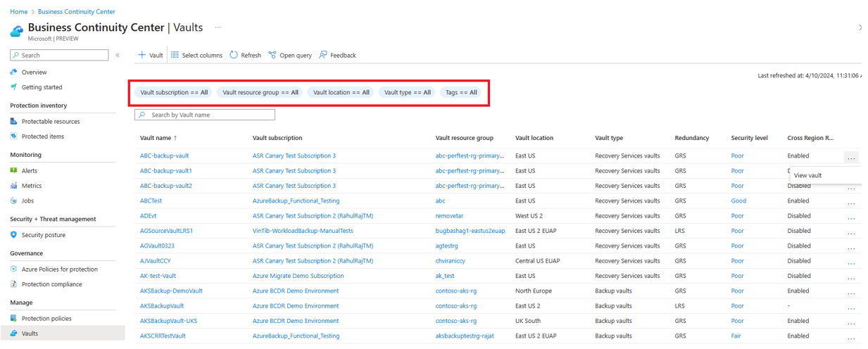Click Business Continuity Center breadcrumb link
This screenshot has height=349, width=868.
pos(77,12)
